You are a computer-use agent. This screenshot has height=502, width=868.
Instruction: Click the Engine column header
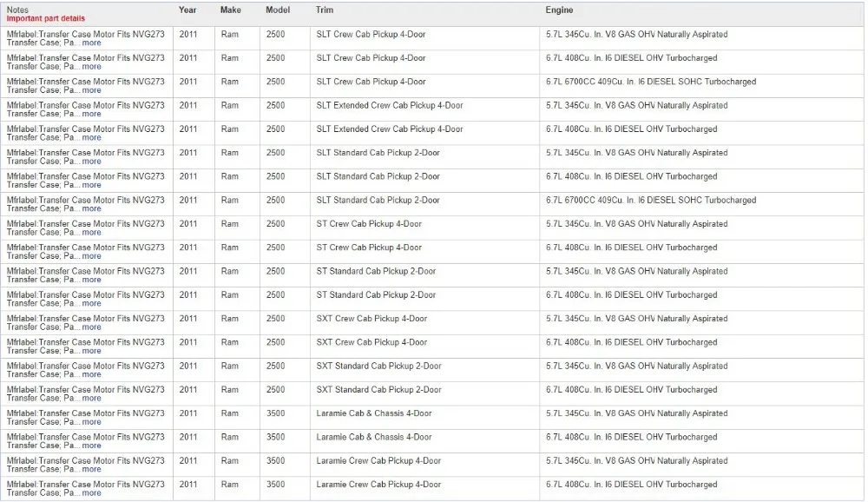pyautogui.click(x=559, y=10)
